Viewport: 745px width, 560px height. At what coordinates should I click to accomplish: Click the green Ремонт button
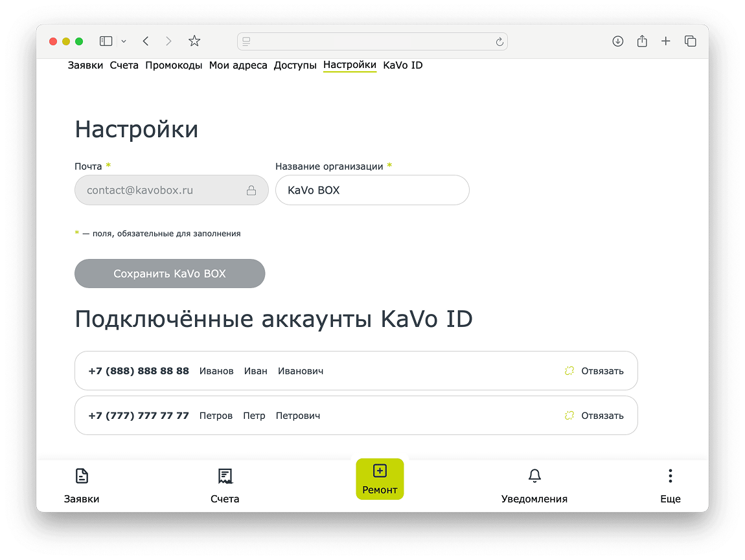pyautogui.click(x=380, y=479)
